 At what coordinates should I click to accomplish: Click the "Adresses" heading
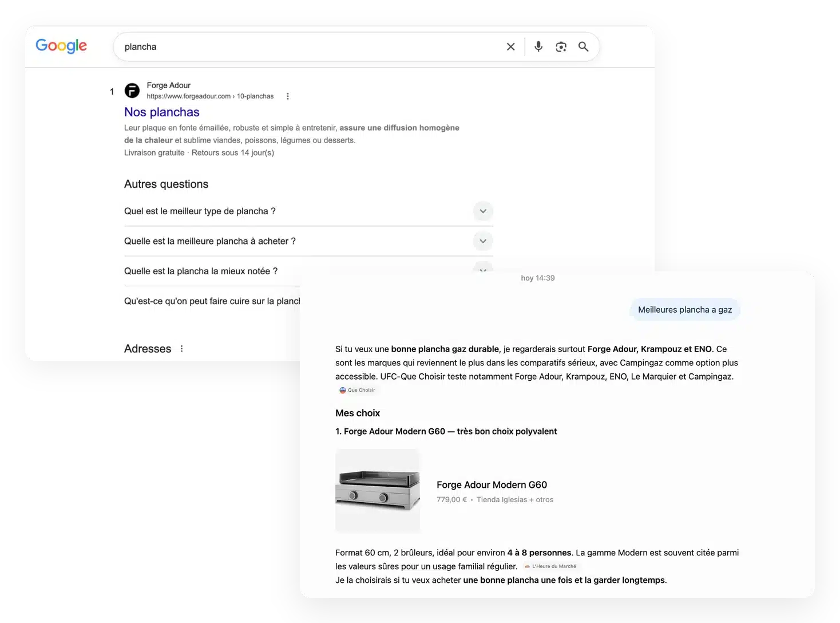(x=148, y=349)
